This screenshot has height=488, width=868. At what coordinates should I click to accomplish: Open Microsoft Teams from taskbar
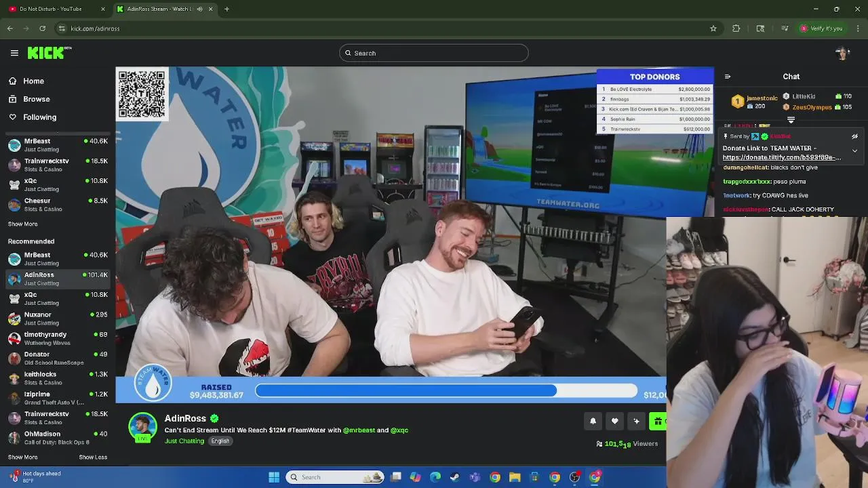(x=475, y=477)
